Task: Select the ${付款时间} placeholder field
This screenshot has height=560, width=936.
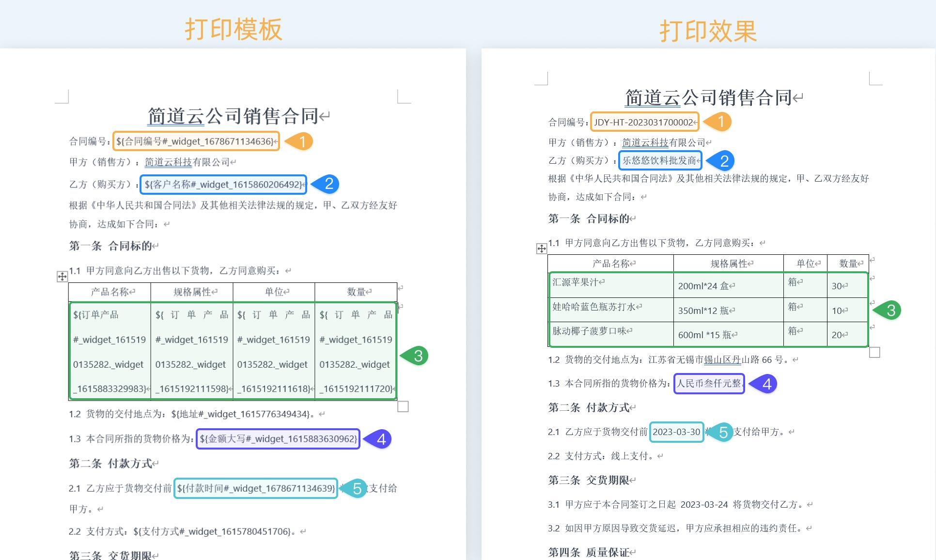Action: [x=256, y=489]
